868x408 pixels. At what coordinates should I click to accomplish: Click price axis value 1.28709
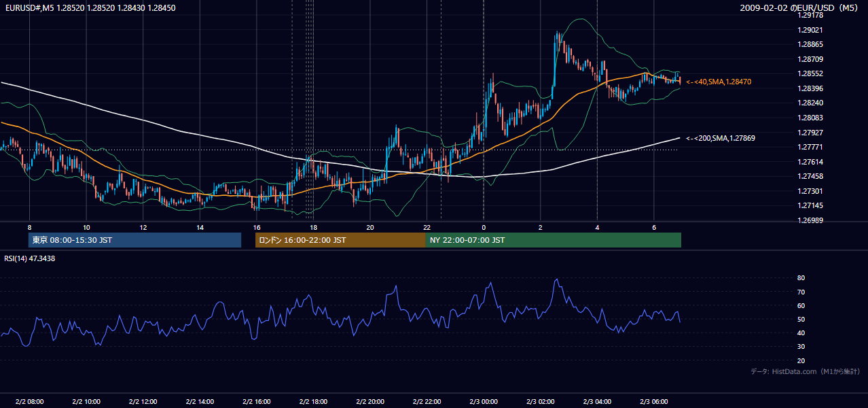[x=811, y=59]
